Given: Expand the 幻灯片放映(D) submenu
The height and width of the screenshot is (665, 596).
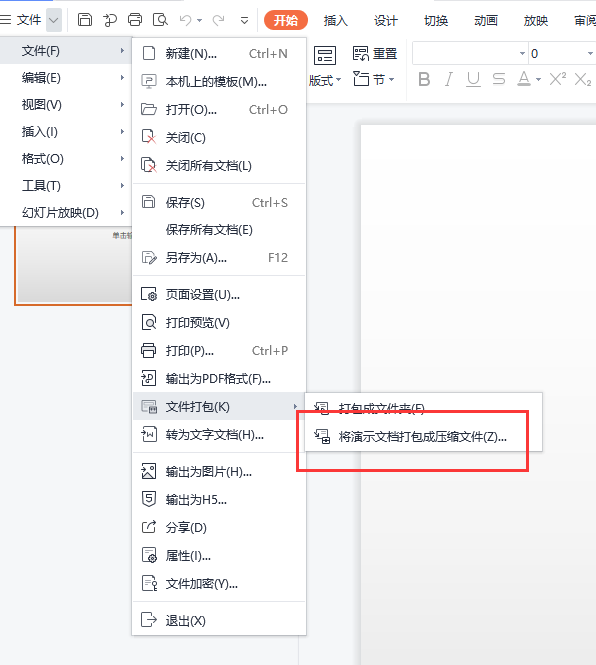Looking at the screenshot, I should (x=66, y=213).
